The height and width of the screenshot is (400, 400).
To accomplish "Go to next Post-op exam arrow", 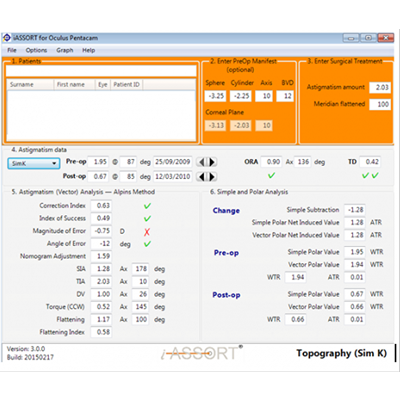I will point(212,176).
